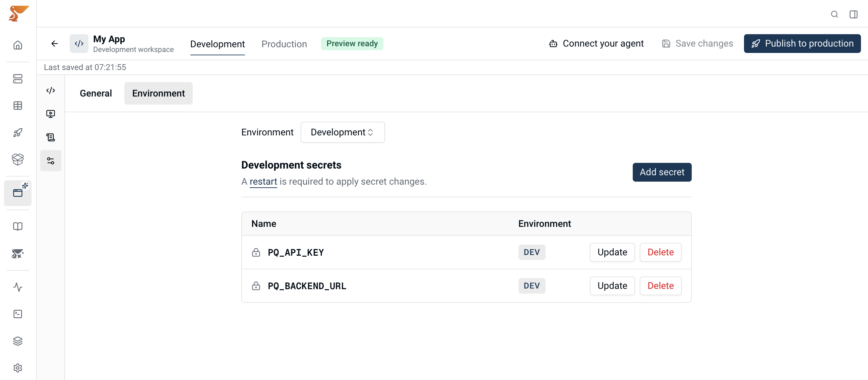This screenshot has height=380, width=868.
Task: Follow the restart link
Action: 263,182
